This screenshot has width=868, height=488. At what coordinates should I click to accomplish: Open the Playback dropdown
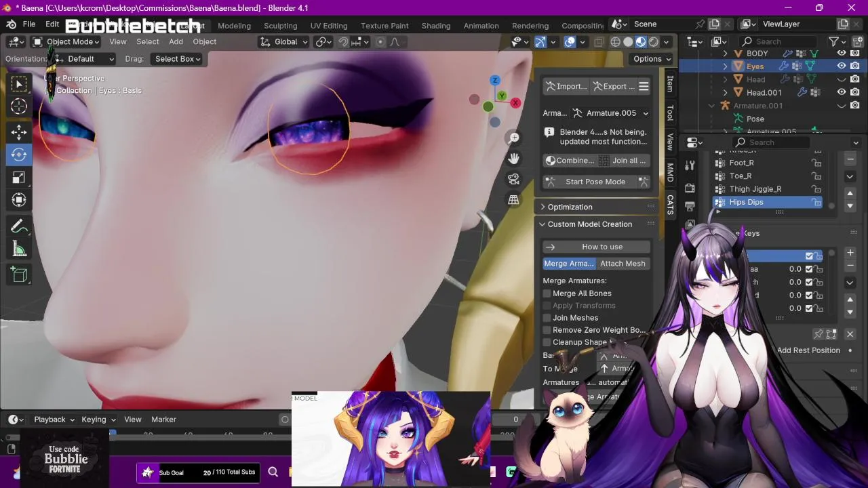54,420
